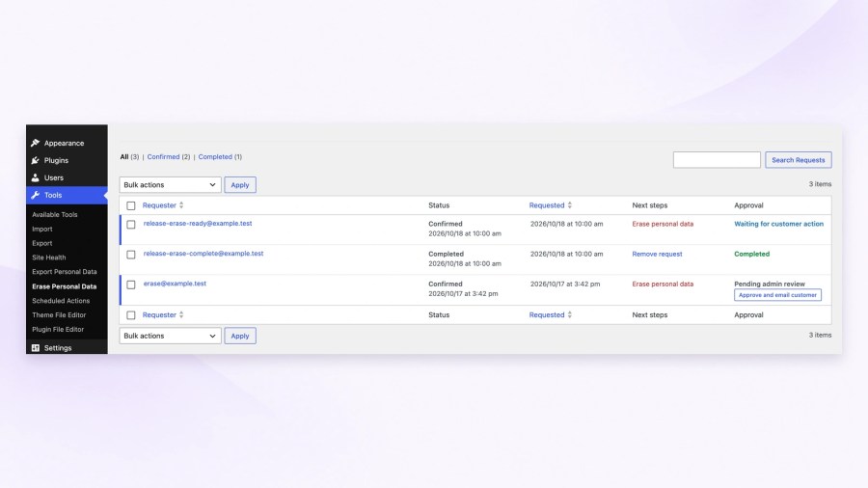The height and width of the screenshot is (488, 868).
Task: Open release-erase-ready@example.test requester link
Action: (x=198, y=224)
